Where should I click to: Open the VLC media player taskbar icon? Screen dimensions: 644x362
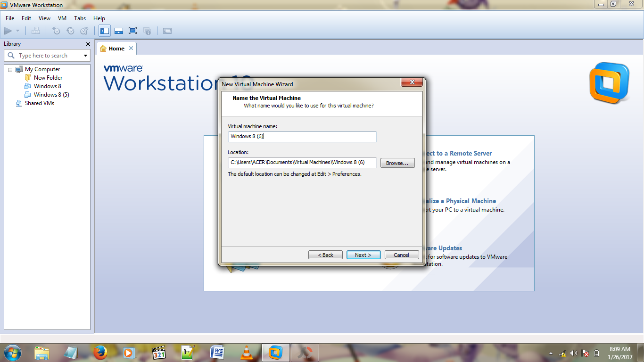click(x=247, y=352)
